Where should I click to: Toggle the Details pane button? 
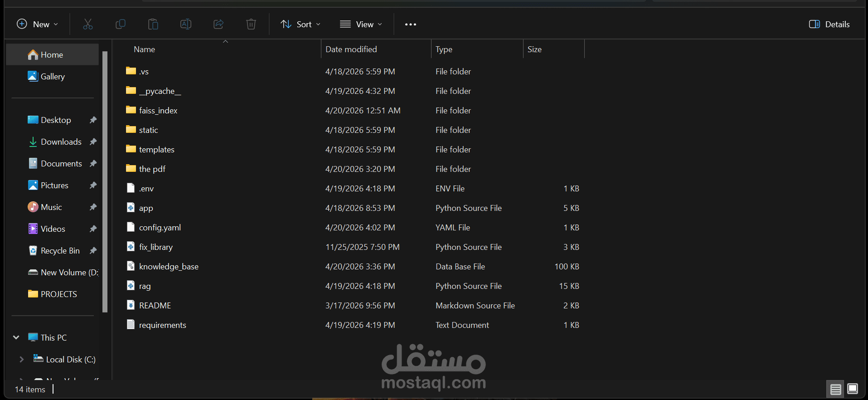[829, 24]
